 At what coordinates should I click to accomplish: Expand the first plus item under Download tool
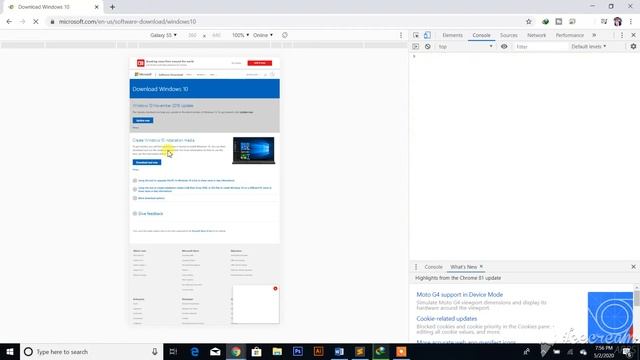pos(135,180)
